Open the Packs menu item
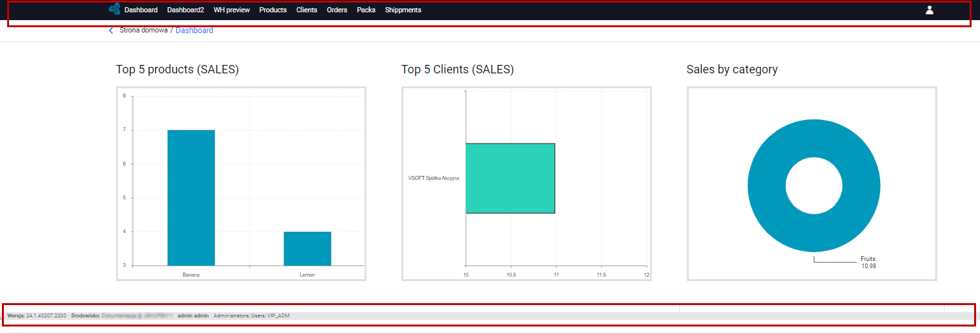 [366, 10]
